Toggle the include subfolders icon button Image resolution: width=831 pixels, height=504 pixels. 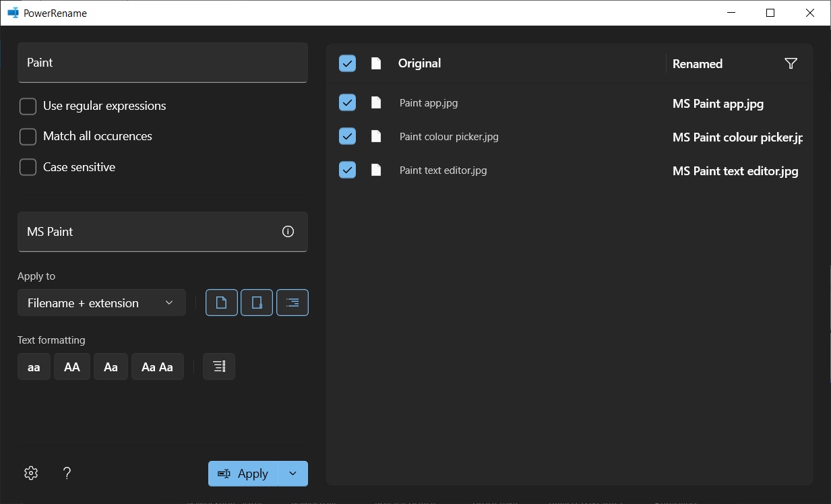click(x=293, y=303)
